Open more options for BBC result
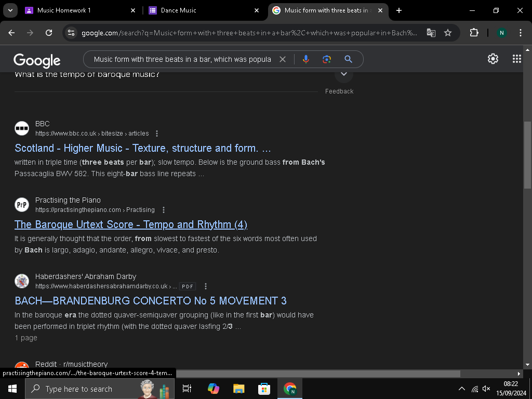This screenshot has height=399, width=532. [157, 134]
